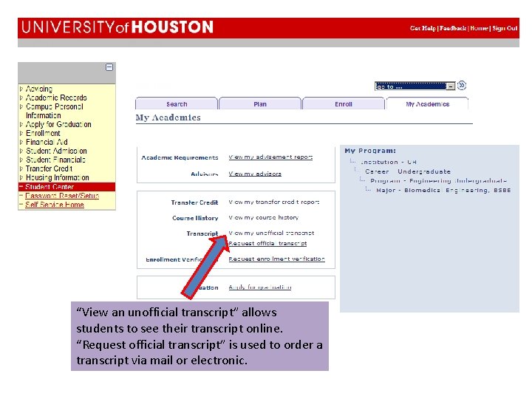Switch to the Enroll tab

(x=344, y=103)
